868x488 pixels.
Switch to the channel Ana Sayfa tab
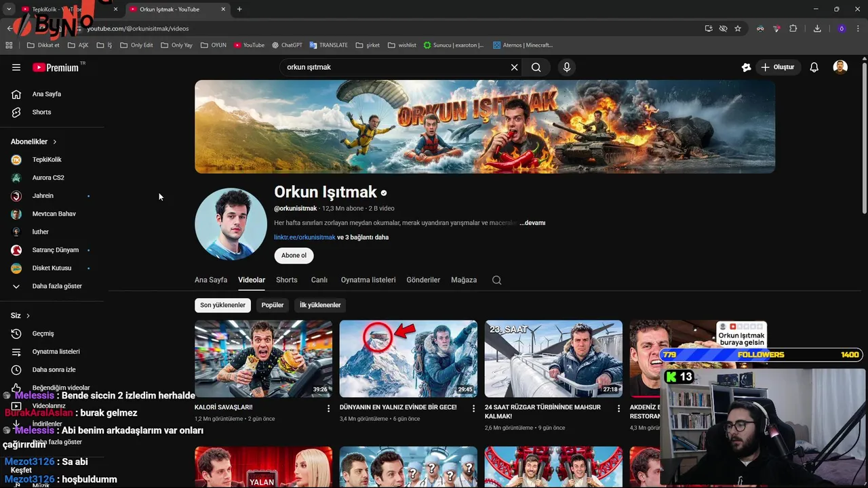211,280
